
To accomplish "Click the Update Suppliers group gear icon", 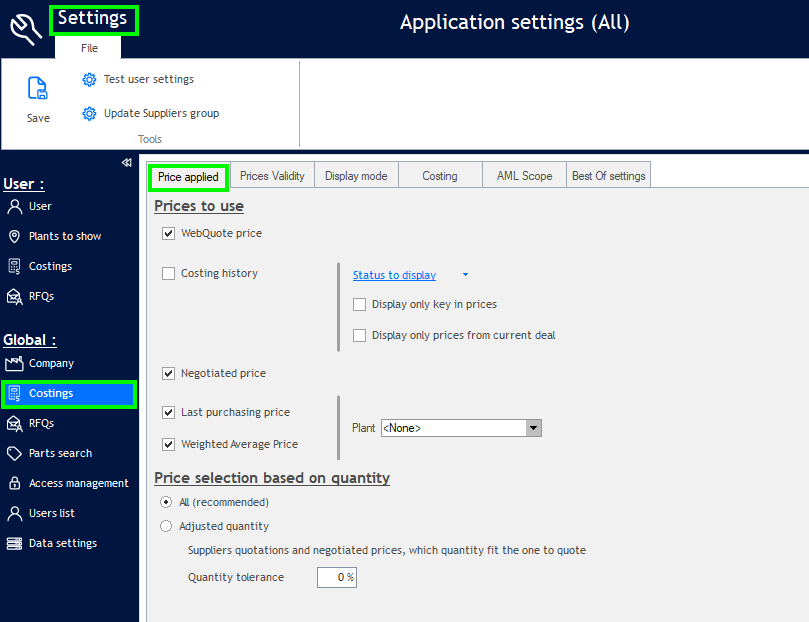I will (x=89, y=113).
